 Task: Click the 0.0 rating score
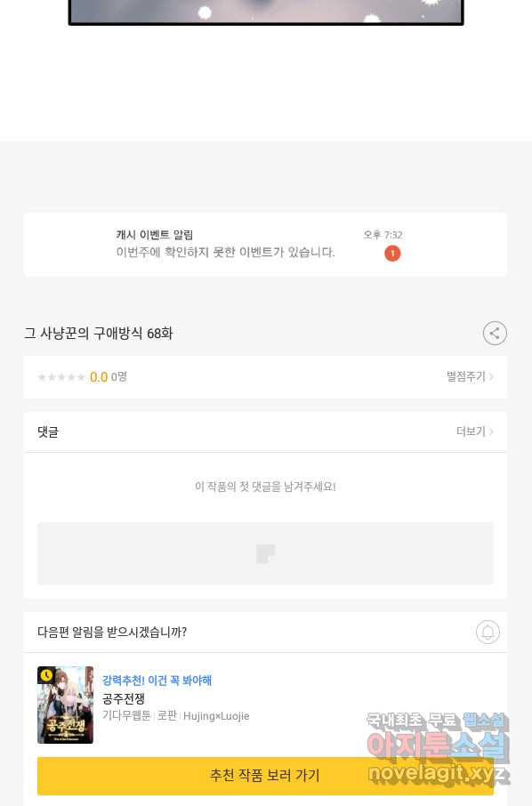click(x=99, y=377)
